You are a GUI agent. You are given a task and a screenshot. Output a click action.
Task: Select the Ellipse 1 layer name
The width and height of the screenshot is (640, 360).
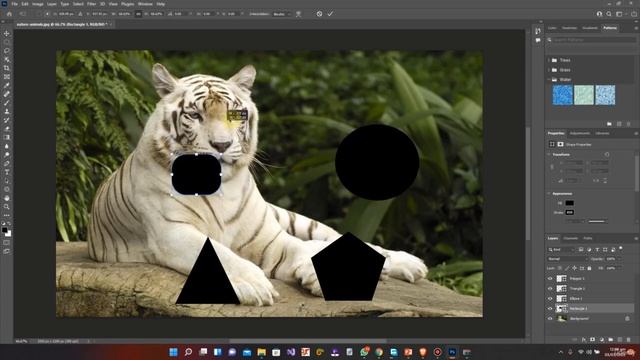coord(576,299)
